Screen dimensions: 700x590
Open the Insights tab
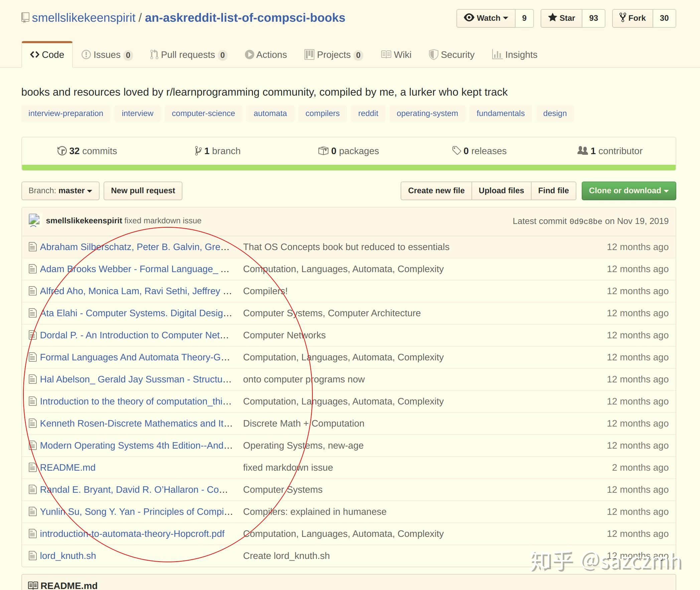515,55
